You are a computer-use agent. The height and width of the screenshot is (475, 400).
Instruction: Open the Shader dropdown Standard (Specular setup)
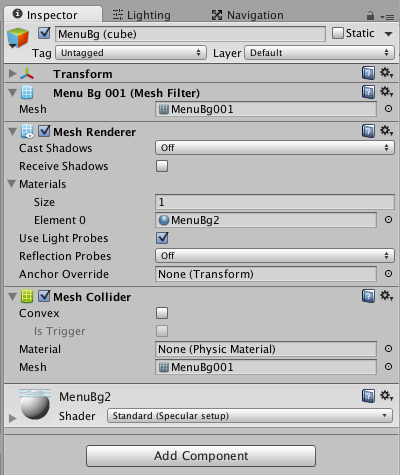pos(250,416)
